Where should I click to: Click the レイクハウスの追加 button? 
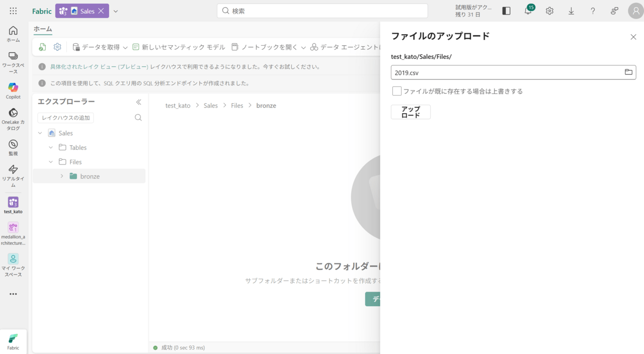(x=65, y=118)
